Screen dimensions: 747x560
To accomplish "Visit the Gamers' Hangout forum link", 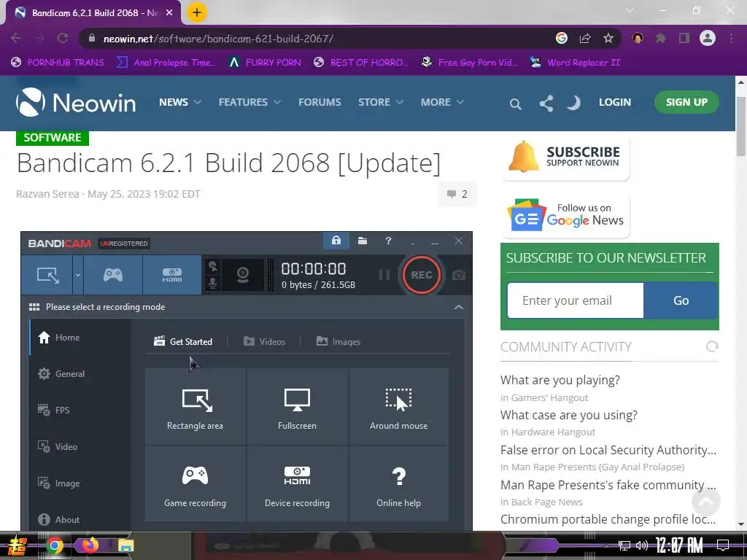I will tap(549, 397).
